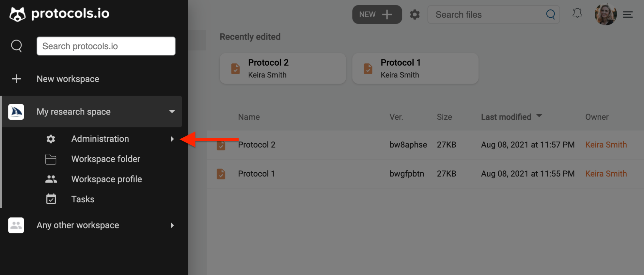Click the NEW button
Viewport: 644px width, 275px height.
pos(377,14)
